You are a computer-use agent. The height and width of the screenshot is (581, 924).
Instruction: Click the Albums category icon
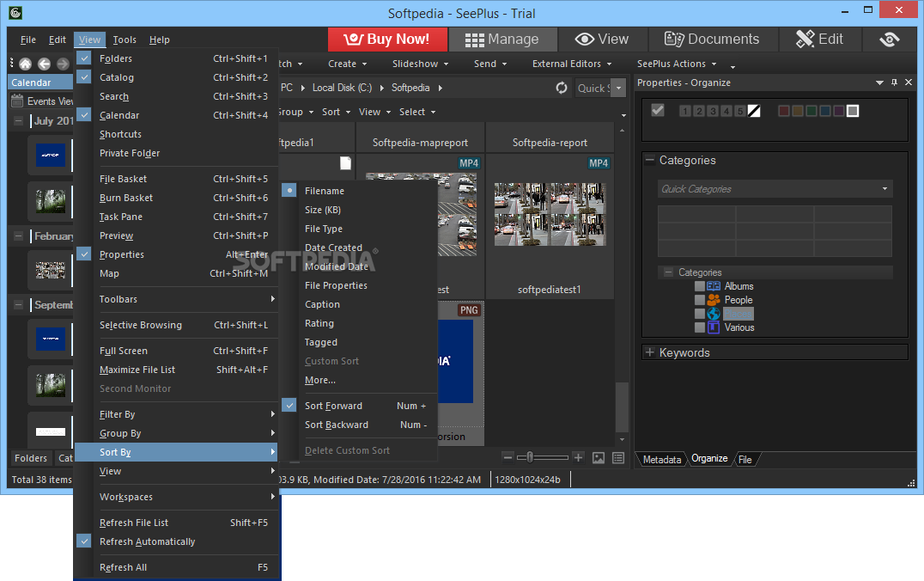(x=714, y=286)
